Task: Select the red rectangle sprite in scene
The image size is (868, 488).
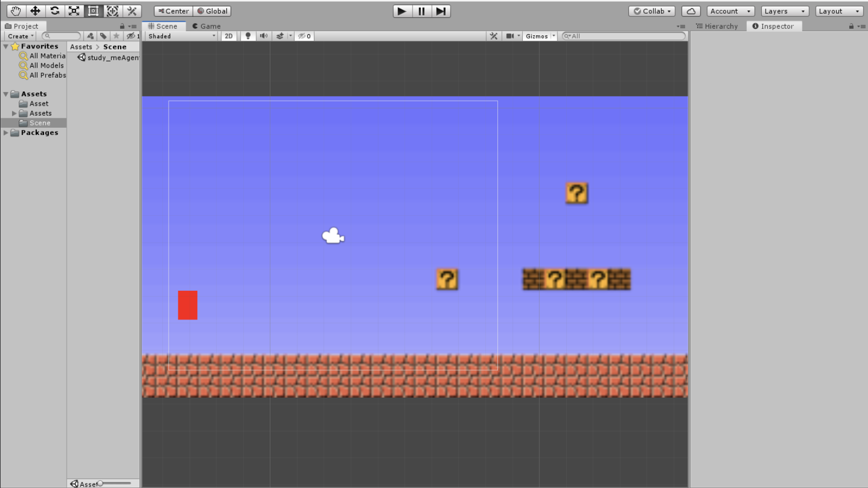Action: [188, 305]
